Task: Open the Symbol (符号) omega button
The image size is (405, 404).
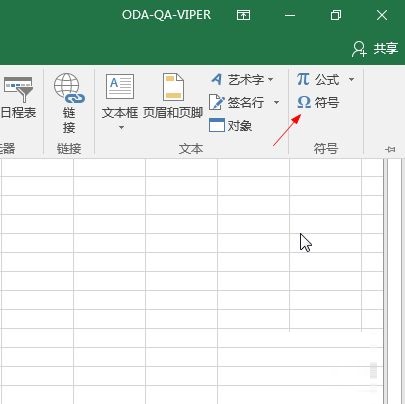Action: point(318,102)
